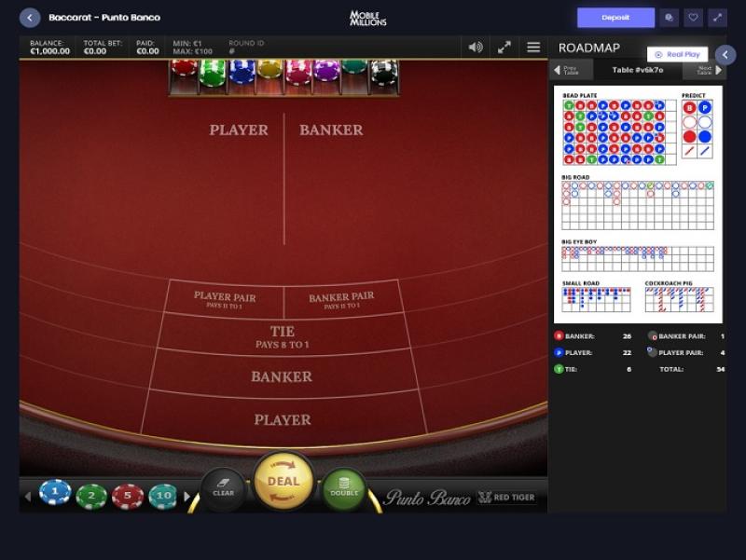Hit the gold DEAL button
746x560 pixels.
(x=283, y=482)
